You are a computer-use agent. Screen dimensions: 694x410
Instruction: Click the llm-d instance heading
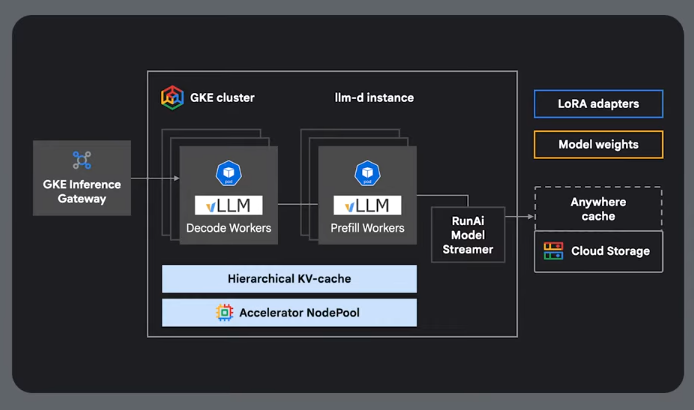pos(373,98)
